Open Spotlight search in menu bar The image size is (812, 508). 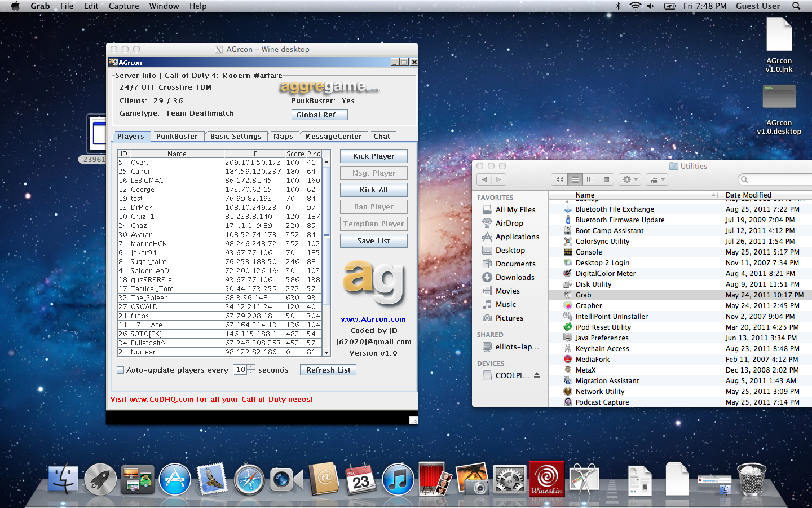796,6
